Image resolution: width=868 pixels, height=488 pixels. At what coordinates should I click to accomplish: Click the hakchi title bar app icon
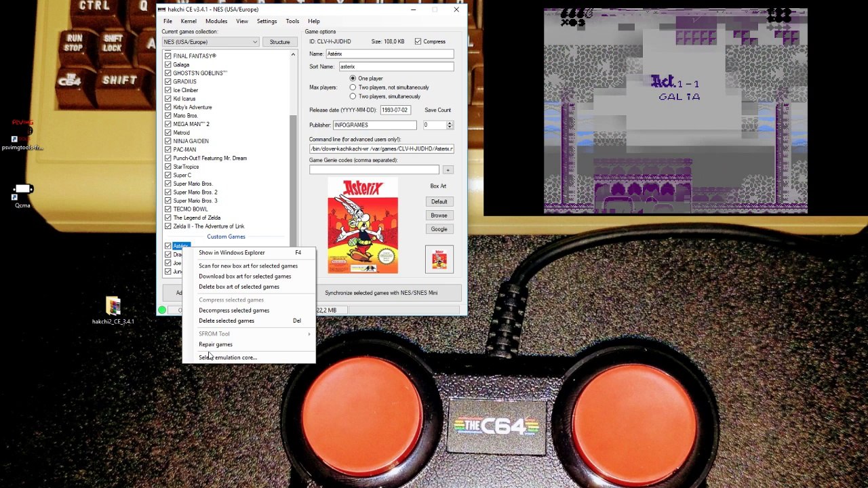[x=161, y=9]
